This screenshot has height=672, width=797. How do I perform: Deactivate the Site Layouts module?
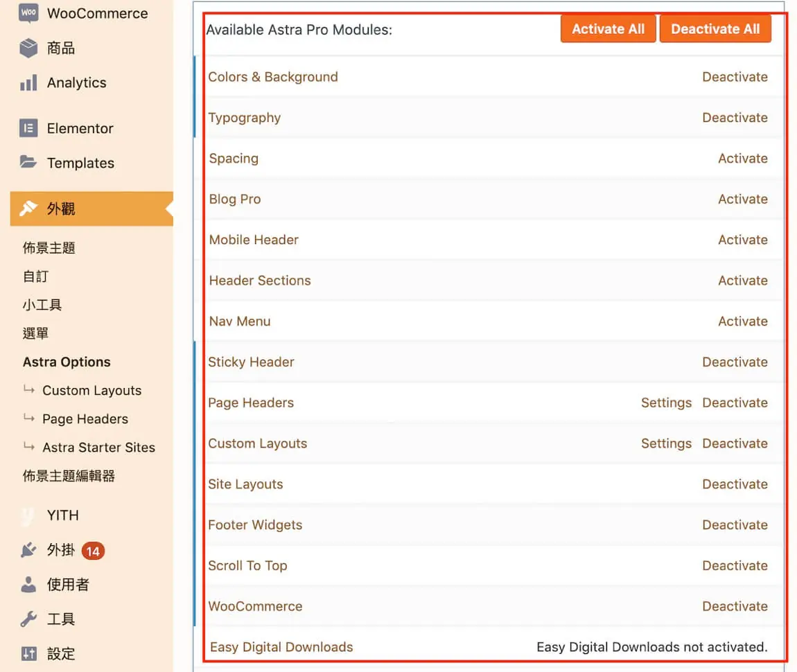click(x=735, y=484)
